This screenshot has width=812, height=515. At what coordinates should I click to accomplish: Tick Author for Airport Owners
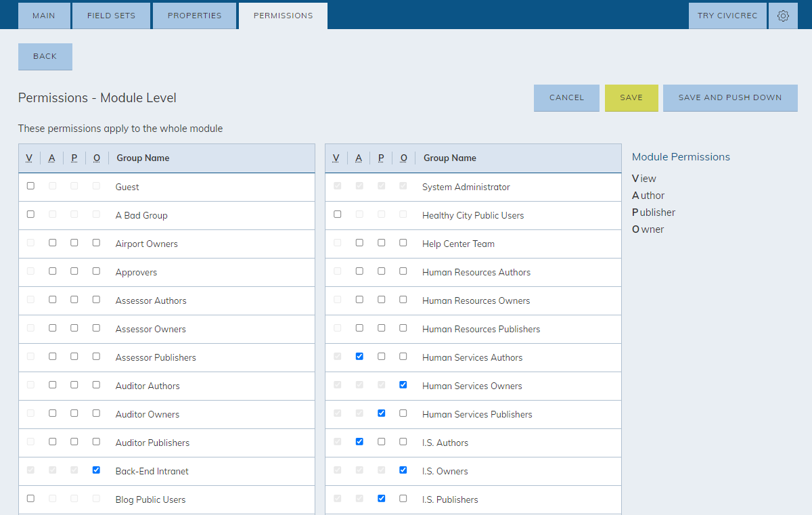coord(52,243)
